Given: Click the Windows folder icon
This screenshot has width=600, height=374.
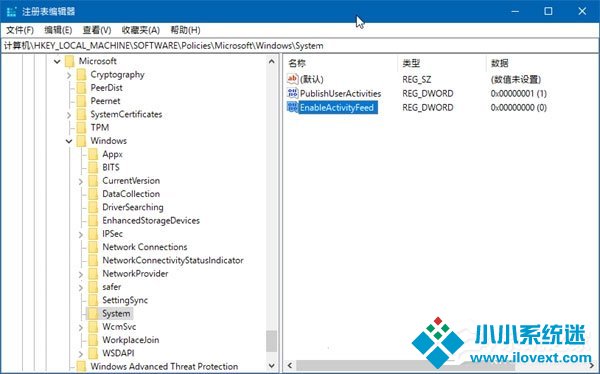Looking at the screenshot, I should (x=81, y=141).
